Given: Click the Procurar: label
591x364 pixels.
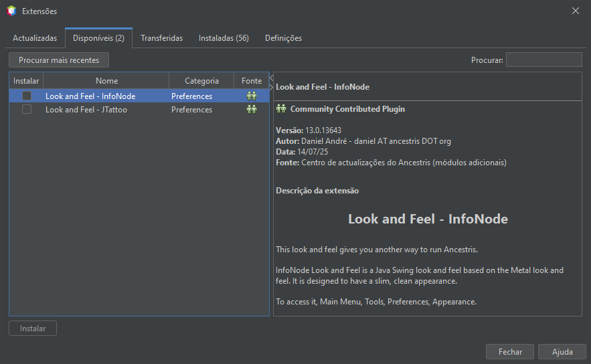Looking at the screenshot, I should 487,60.
